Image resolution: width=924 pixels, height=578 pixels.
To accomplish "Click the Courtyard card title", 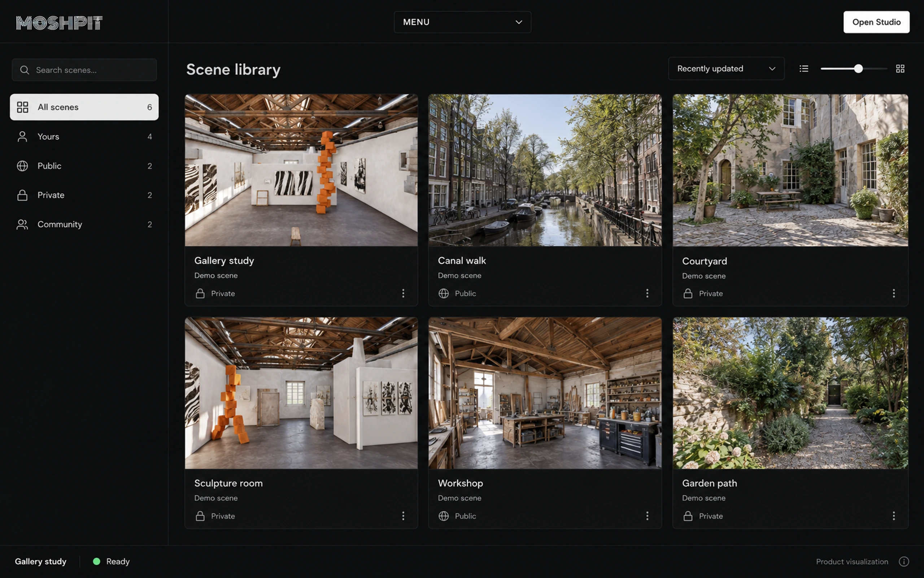I will 705,261.
